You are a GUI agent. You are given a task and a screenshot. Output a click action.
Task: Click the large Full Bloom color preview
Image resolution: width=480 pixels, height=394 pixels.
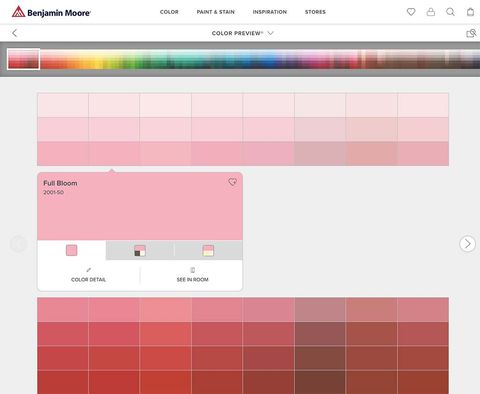click(x=140, y=206)
